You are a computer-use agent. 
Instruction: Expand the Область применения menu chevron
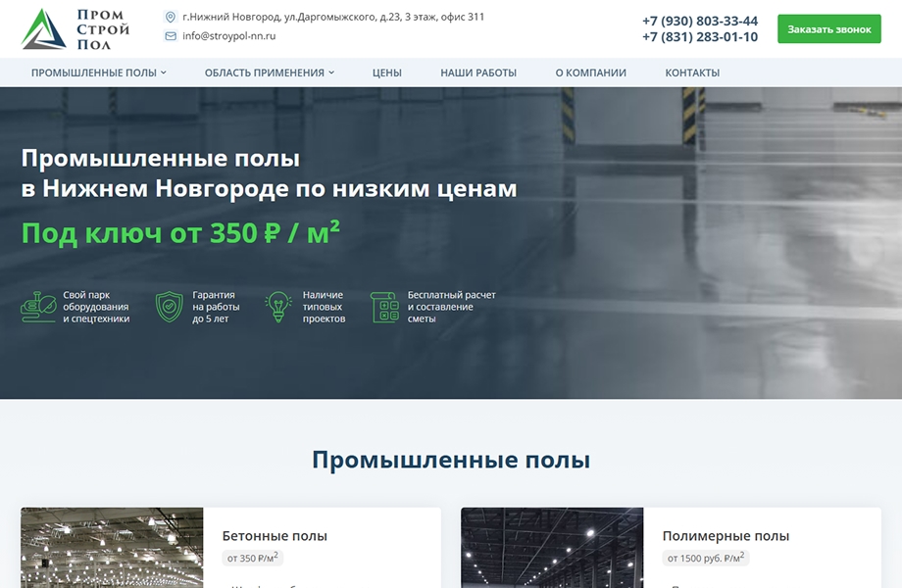tap(331, 73)
